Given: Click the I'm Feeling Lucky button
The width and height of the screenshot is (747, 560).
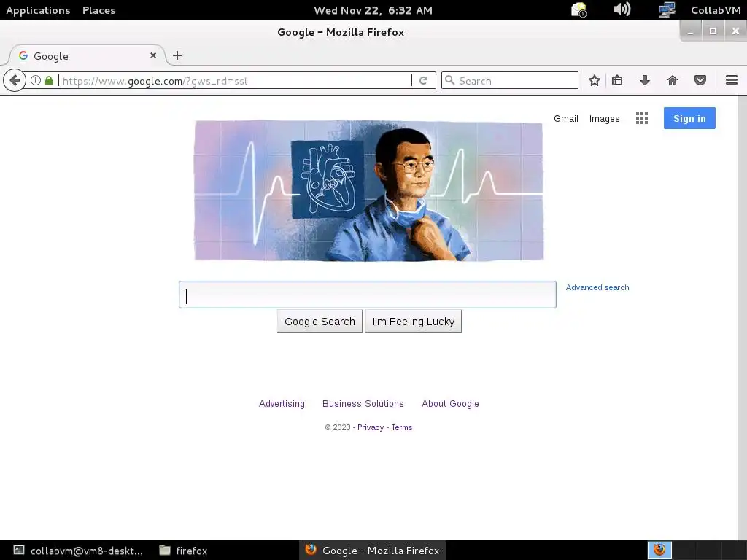Looking at the screenshot, I should 413,322.
